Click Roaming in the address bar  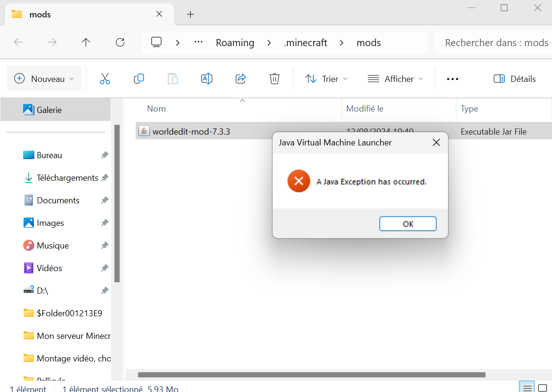click(x=235, y=42)
